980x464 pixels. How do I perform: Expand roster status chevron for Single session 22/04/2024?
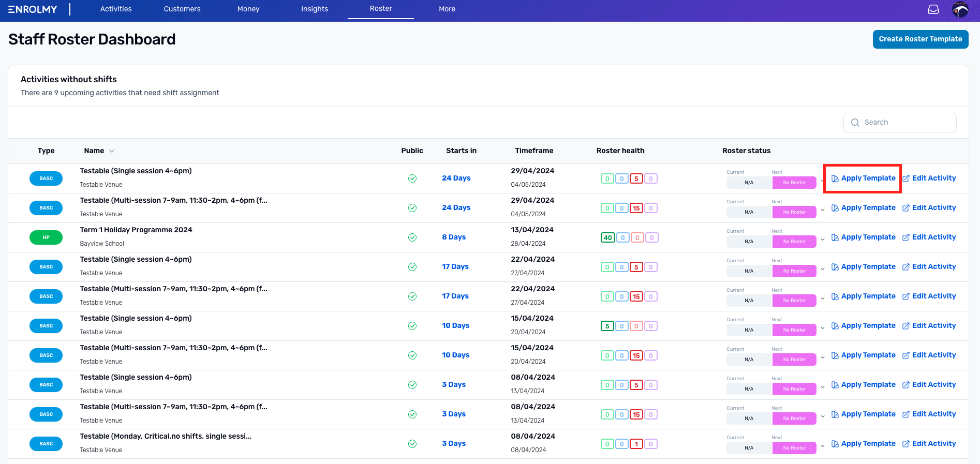click(823, 269)
